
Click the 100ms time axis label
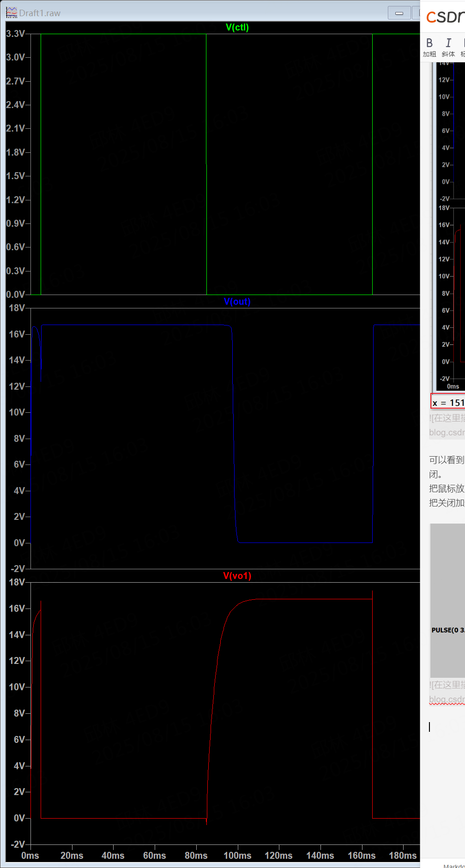pos(237,856)
